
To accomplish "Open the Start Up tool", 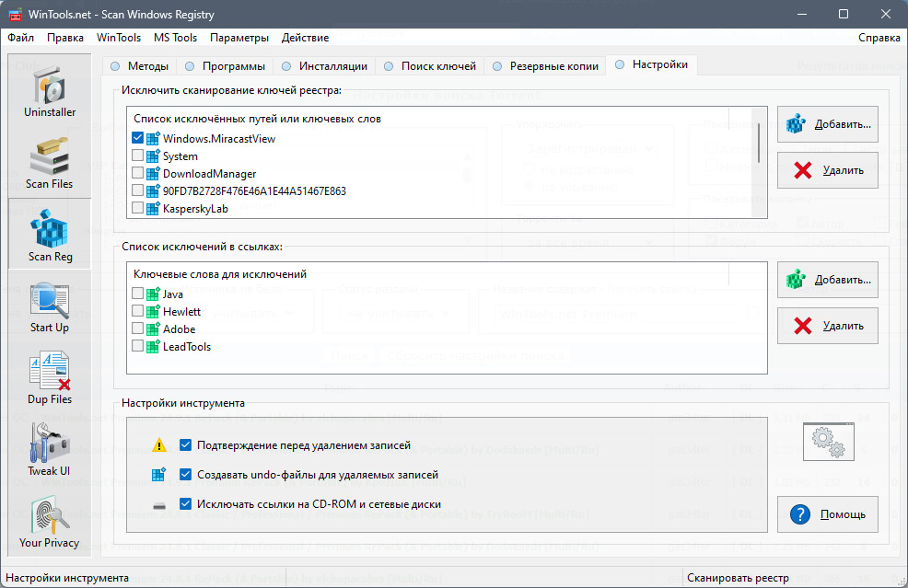I will (50, 306).
